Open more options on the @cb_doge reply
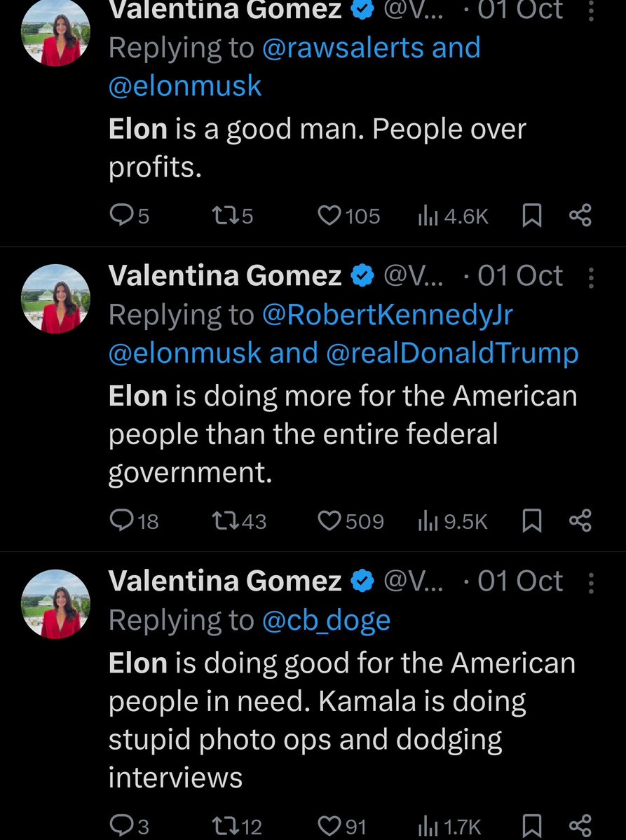Screen dimensions: 626x840 (x=591, y=582)
